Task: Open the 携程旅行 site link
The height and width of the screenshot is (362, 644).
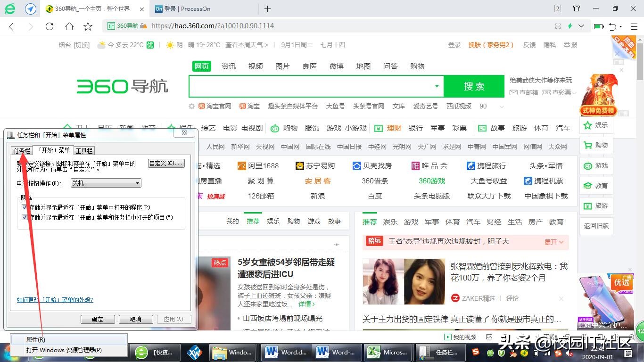Action: pos(486,166)
